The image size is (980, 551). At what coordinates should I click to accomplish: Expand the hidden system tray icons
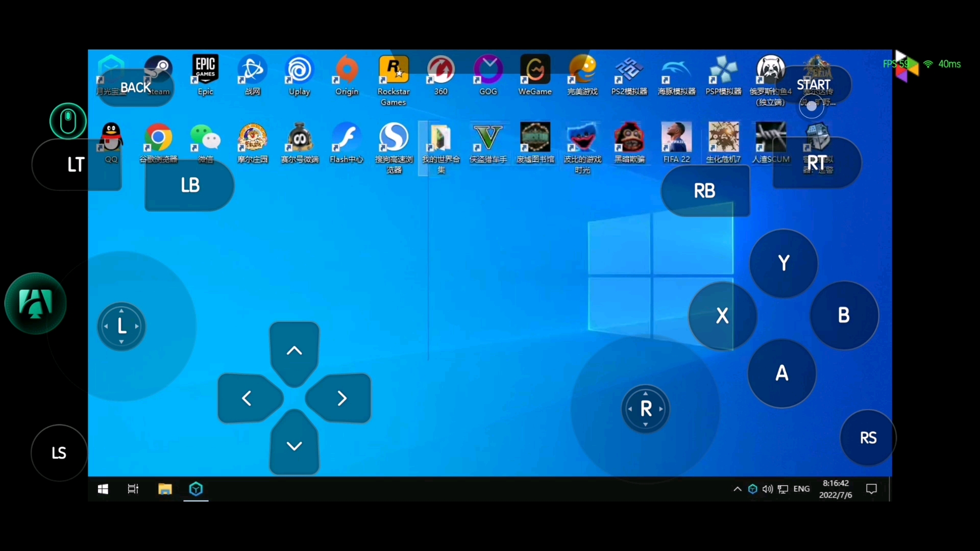[738, 489]
